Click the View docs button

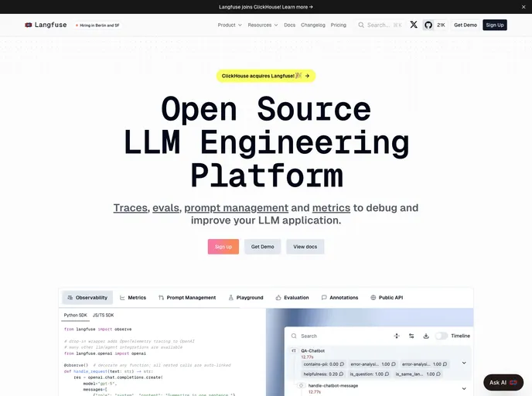[305, 247]
